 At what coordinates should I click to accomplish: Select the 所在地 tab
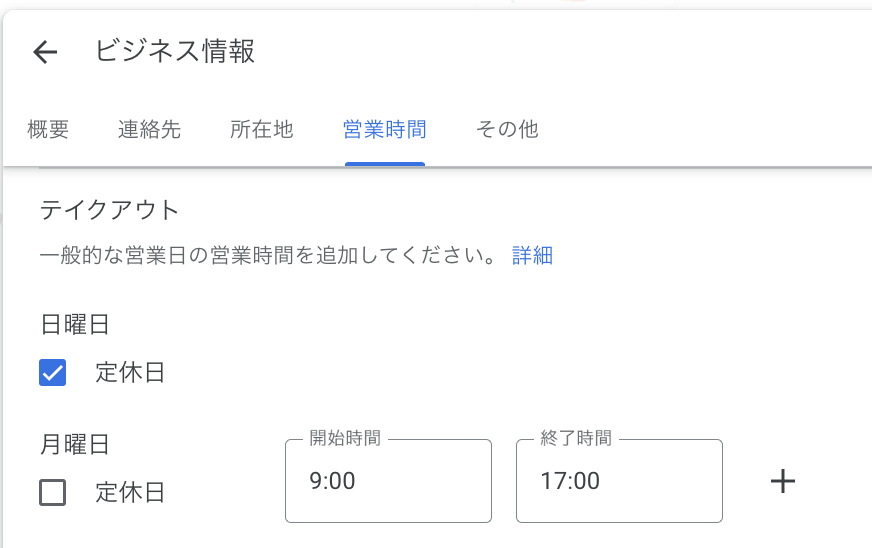pos(261,129)
